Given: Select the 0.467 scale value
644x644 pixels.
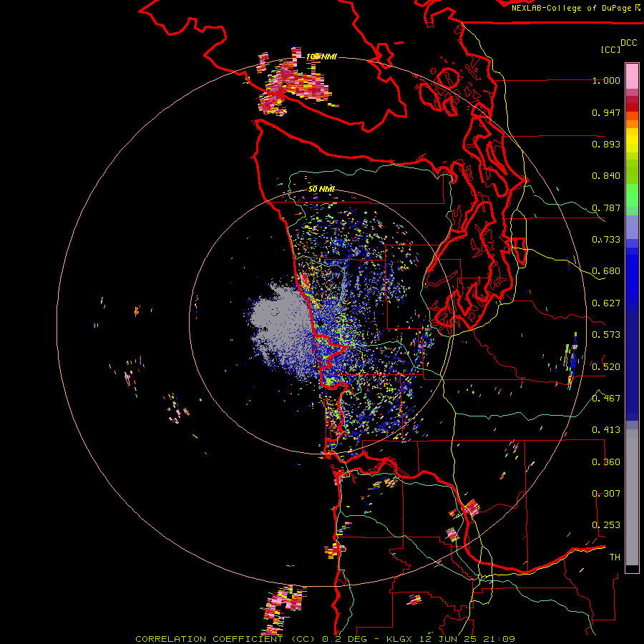Looking at the screenshot, I should [606, 399].
